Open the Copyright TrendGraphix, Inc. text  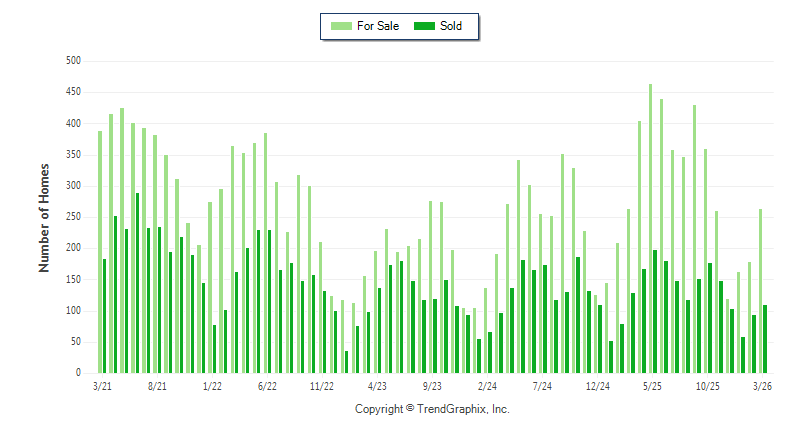(432, 409)
